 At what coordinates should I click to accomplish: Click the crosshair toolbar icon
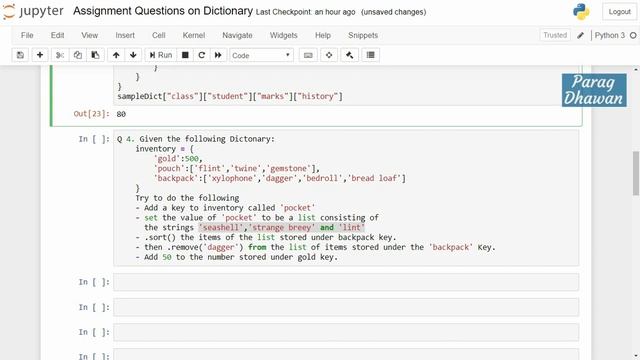[x=329, y=55]
